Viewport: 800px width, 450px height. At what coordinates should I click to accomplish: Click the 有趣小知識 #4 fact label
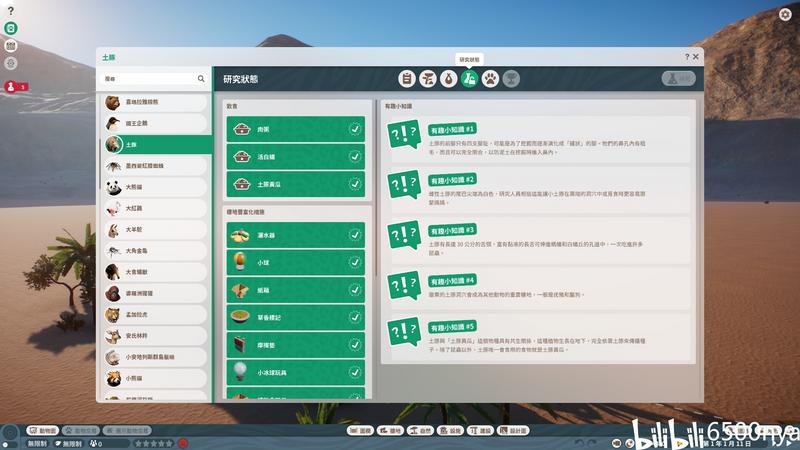453,281
